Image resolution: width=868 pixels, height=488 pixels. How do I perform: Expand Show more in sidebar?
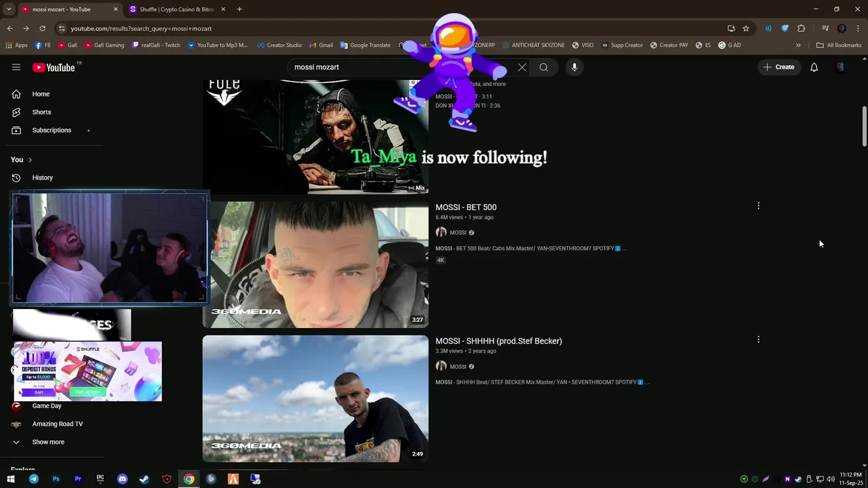pos(48,442)
